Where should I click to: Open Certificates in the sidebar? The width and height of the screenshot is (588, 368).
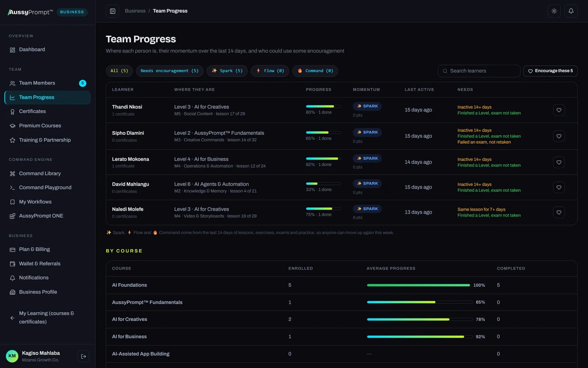coord(47,112)
